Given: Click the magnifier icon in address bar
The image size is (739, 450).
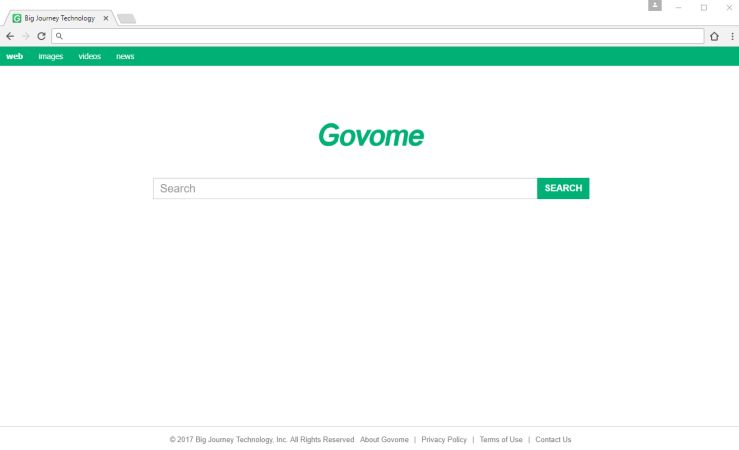Looking at the screenshot, I should click(59, 36).
